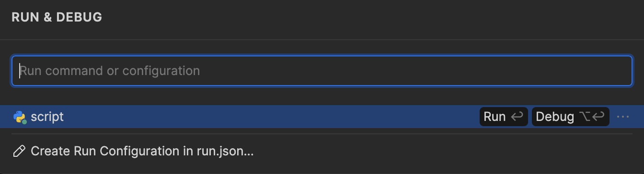
Task: Click the run.json text in the create entry
Action: [x=225, y=152]
